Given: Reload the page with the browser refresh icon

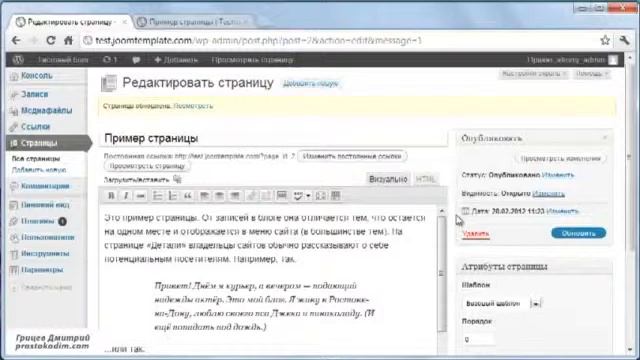Looking at the screenshot, I should coord(51,40).
